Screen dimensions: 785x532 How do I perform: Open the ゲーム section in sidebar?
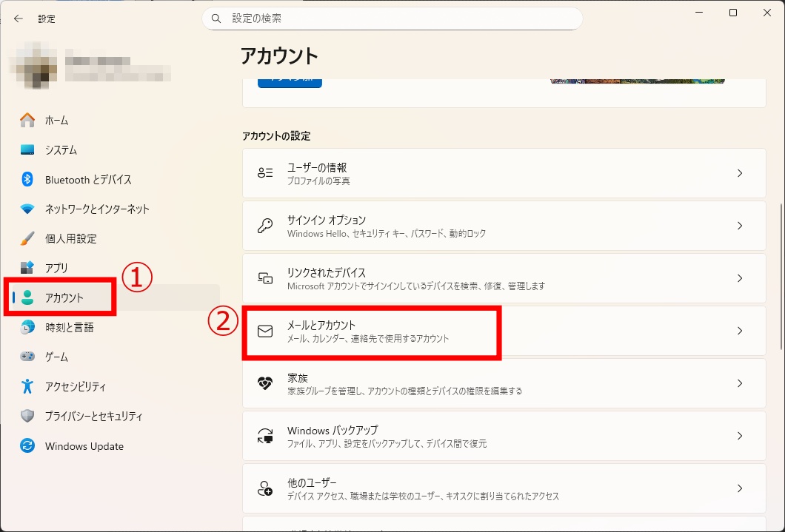pos(56,357)
